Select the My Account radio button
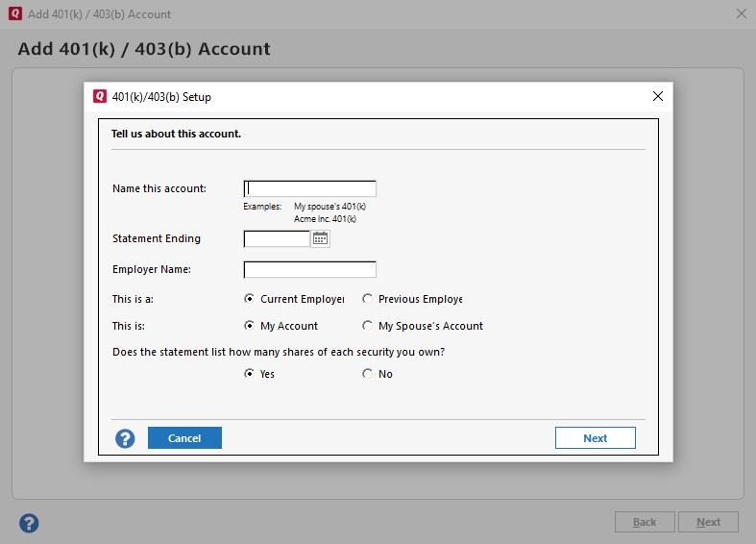756x544 pixels. 250,326
